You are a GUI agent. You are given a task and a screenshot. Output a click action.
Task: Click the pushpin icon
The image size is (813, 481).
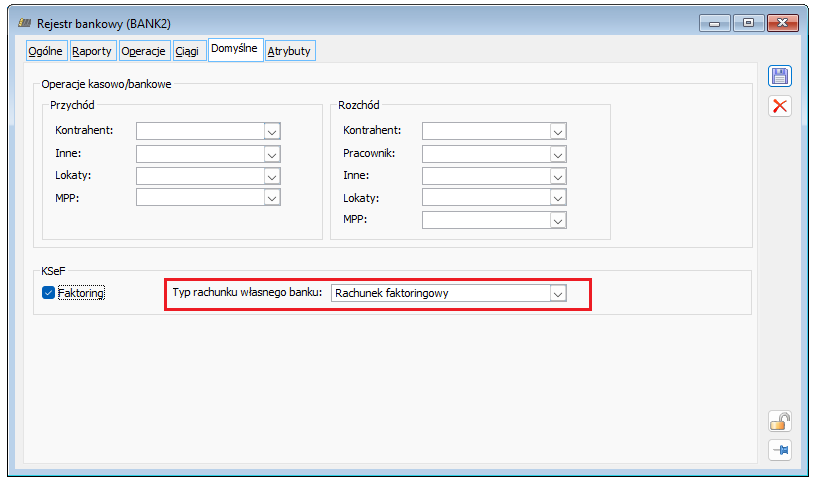[779, 450]
